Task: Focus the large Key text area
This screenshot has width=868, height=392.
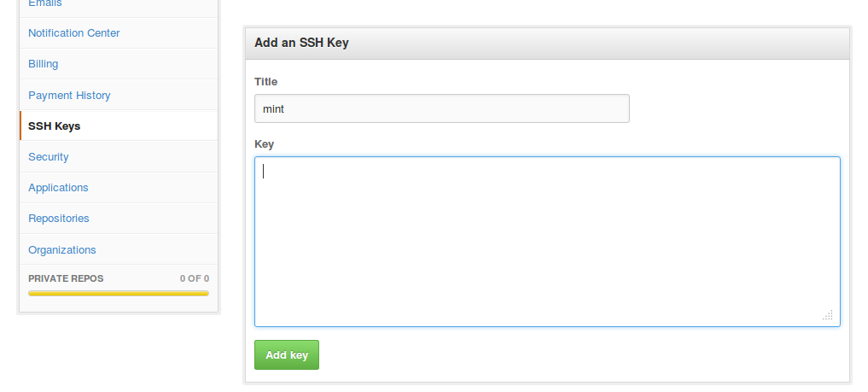Action: coord(547,242)
